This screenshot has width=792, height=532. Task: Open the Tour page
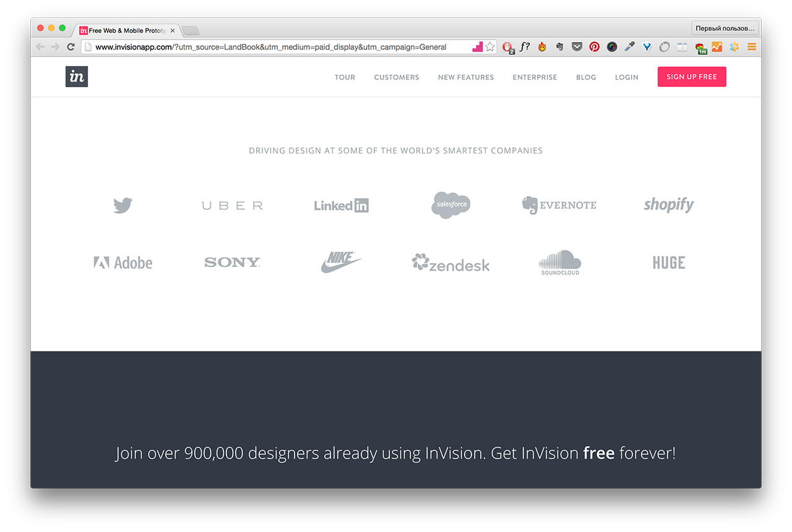pyautogui.click(x=345, y=77)
